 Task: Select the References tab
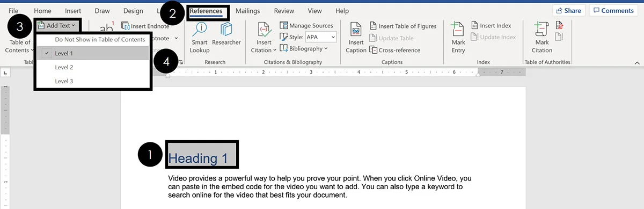pyautogui.click(x=206, y=11)
